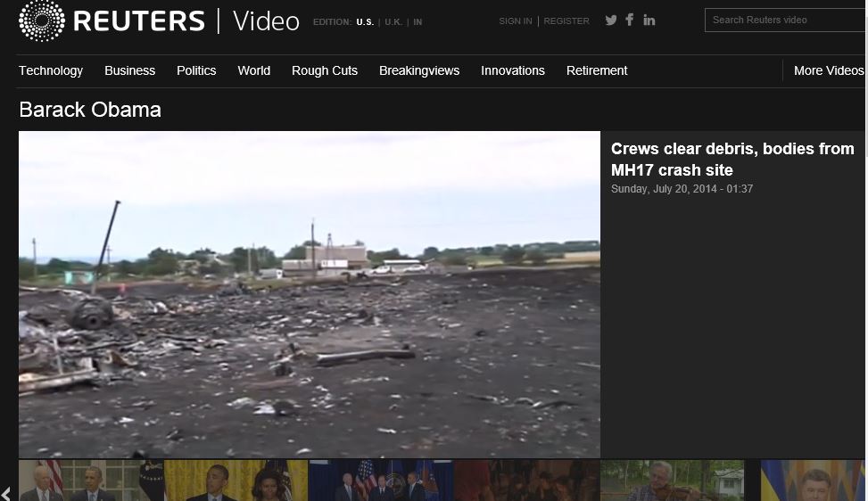Open the Technology video category
The height and width of the screenshot is (501, 868).
(x=51, y=70)
